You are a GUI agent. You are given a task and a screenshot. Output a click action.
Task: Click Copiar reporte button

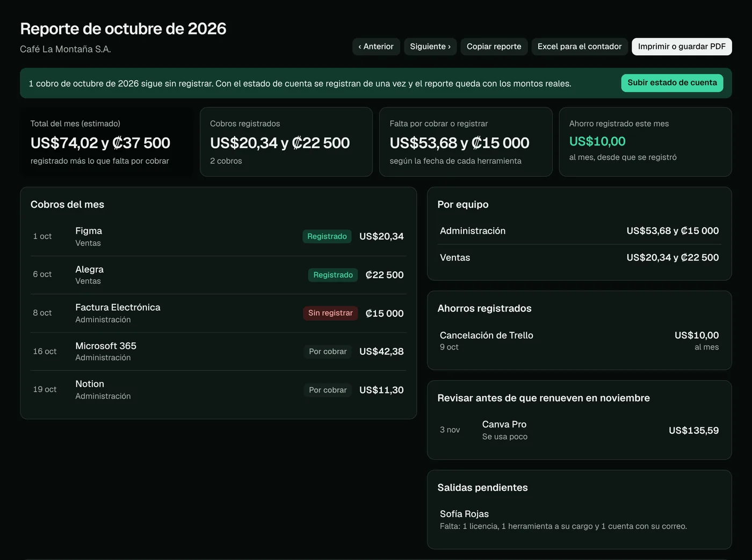click(x=494, y=47)
